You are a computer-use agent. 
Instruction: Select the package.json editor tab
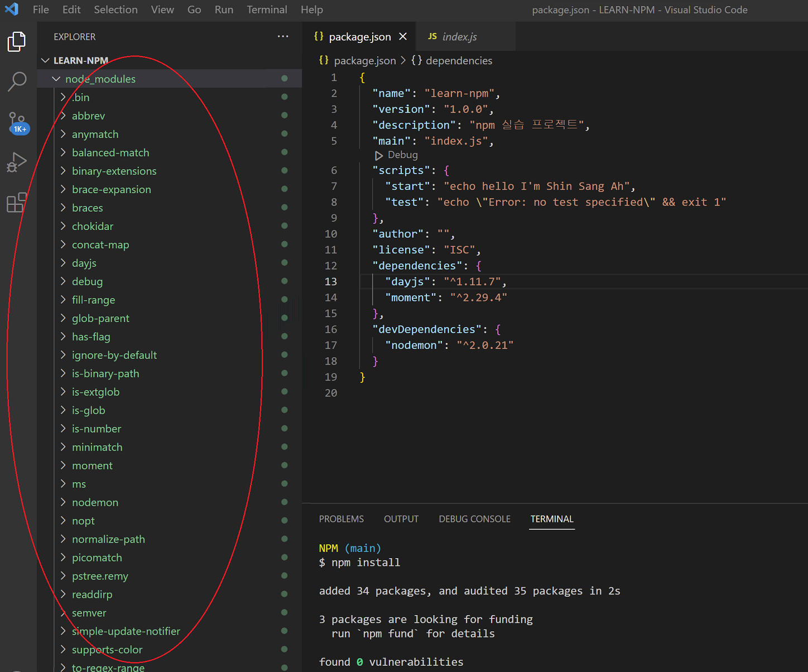click(x=360, y=36)
